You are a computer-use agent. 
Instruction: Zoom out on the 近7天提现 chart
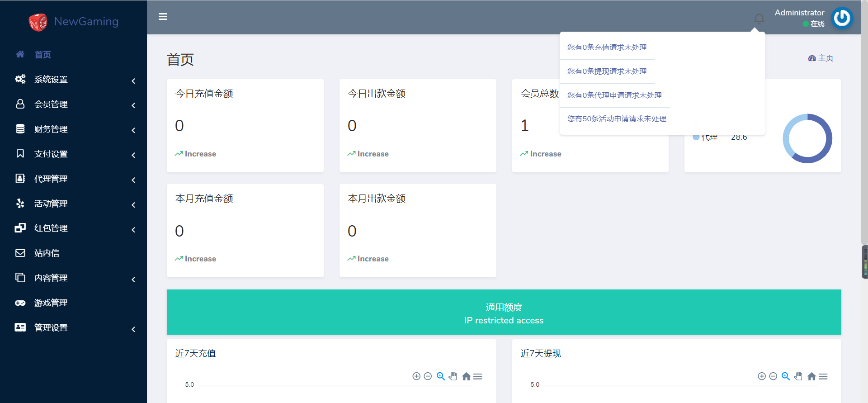point(773,376)
